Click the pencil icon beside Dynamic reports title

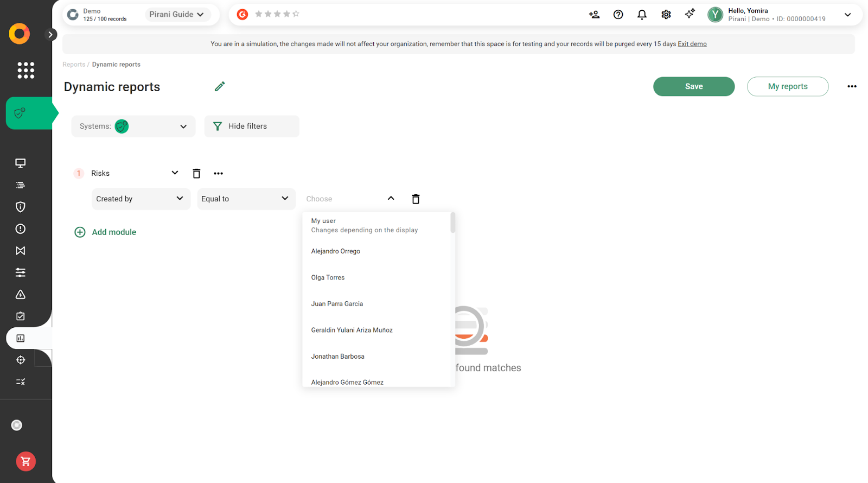(x=220, y=87)
